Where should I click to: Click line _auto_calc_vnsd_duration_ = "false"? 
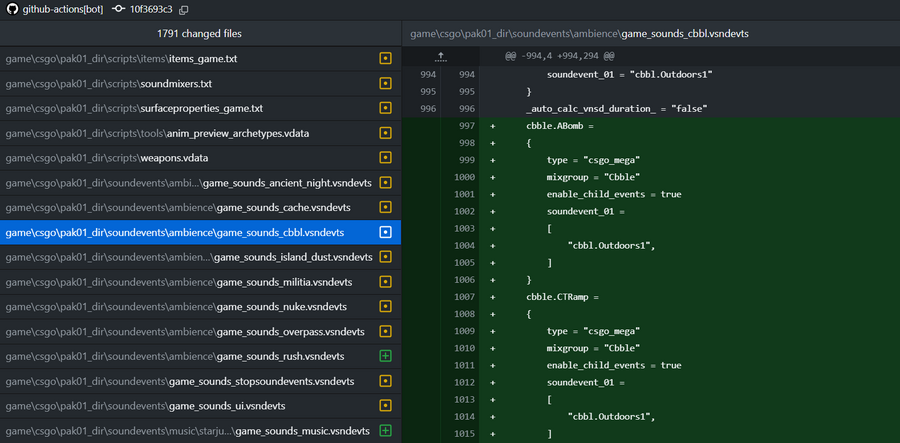pyautogui.click(x=616, y=108)
